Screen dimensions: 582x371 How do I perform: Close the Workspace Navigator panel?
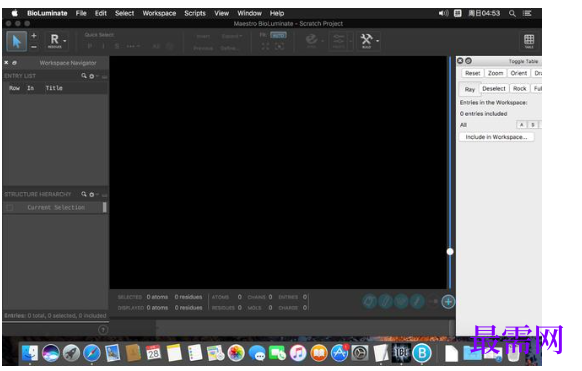(x=6, y=63)
